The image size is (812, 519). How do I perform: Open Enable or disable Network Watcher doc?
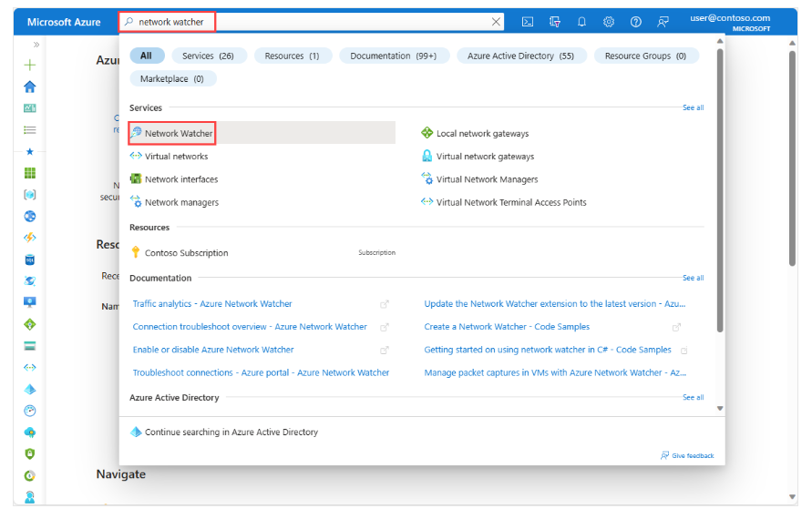[213, 350]
